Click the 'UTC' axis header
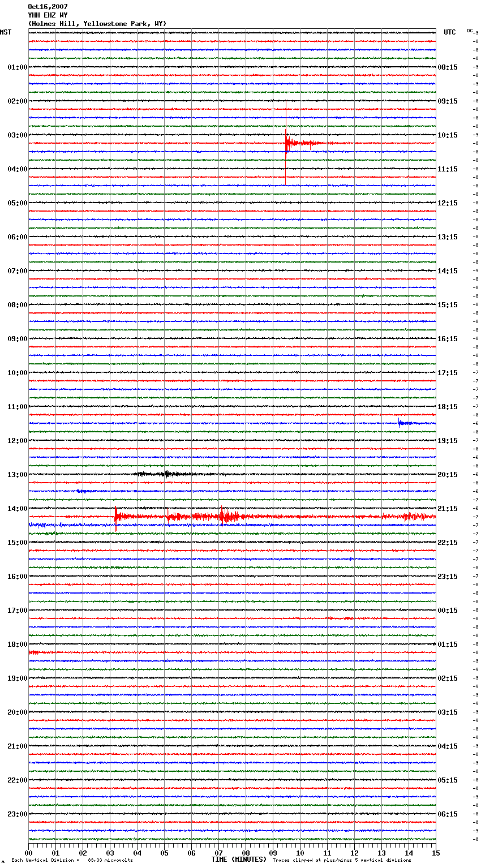The height and width of the screenshot is (868, 481). 450,32
